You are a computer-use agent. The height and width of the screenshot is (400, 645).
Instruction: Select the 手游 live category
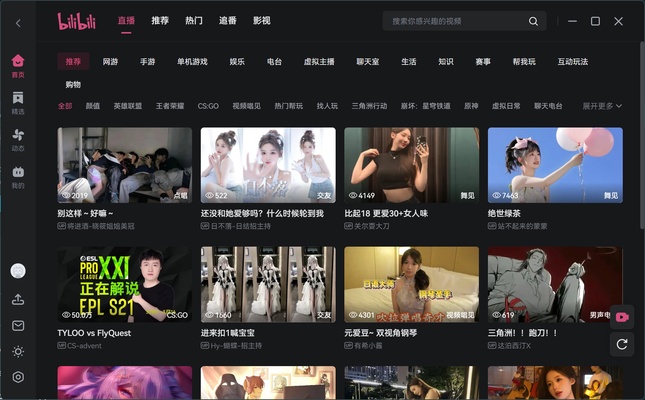[147, 62]
